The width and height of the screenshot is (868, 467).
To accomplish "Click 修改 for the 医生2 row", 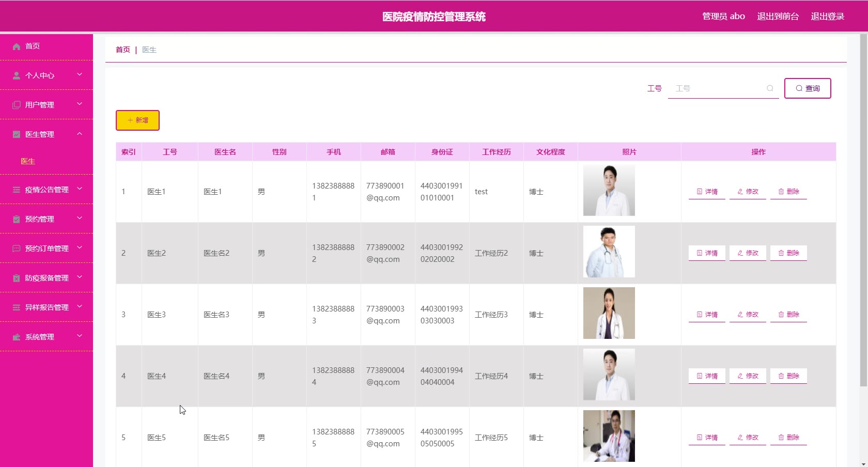I will [748, 253].
